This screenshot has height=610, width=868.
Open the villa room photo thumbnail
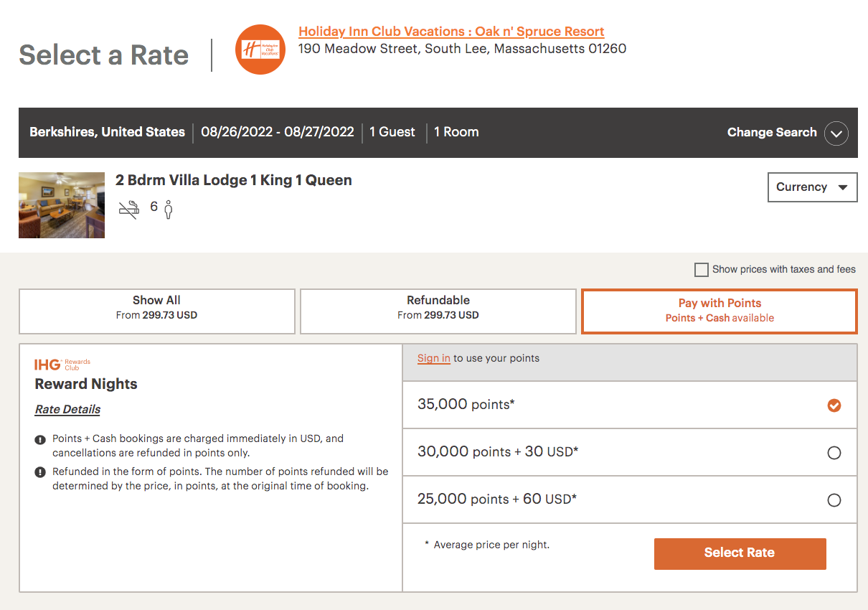[62, 205]
